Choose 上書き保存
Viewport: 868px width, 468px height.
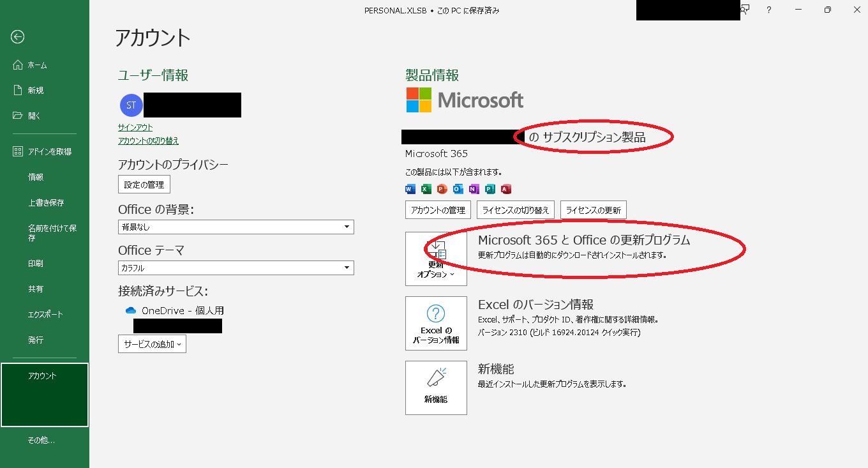click(x=45, y=203)
